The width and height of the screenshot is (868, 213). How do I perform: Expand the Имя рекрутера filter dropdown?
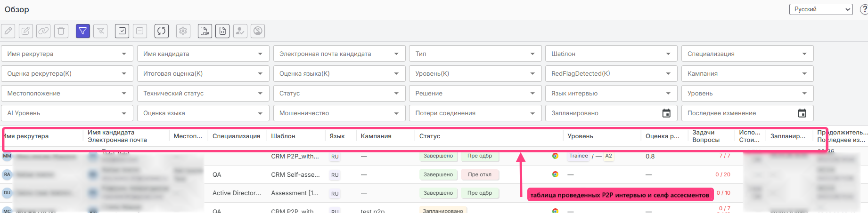pos(67,54)
